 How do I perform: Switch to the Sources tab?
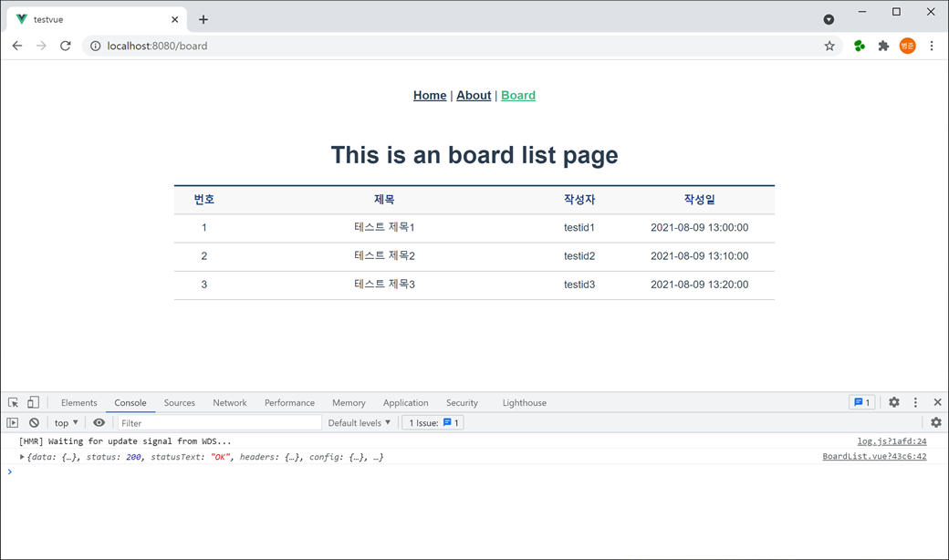point(179,403)
